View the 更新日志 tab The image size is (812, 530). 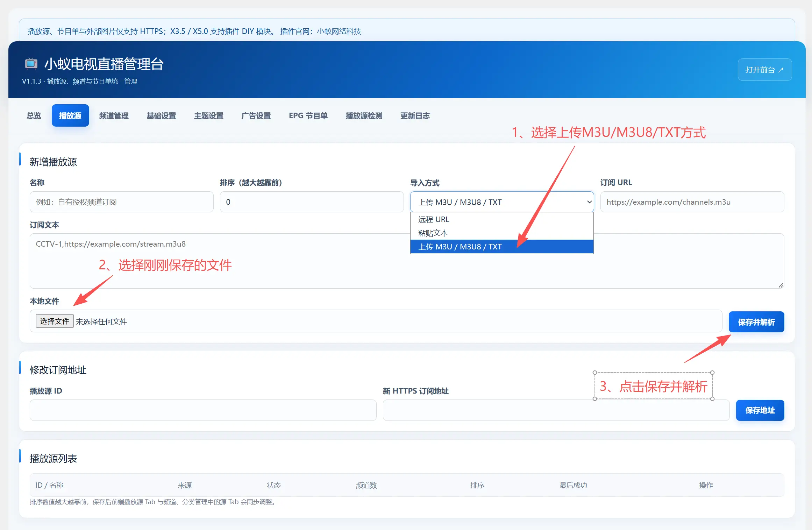click(x=415, y=115)
